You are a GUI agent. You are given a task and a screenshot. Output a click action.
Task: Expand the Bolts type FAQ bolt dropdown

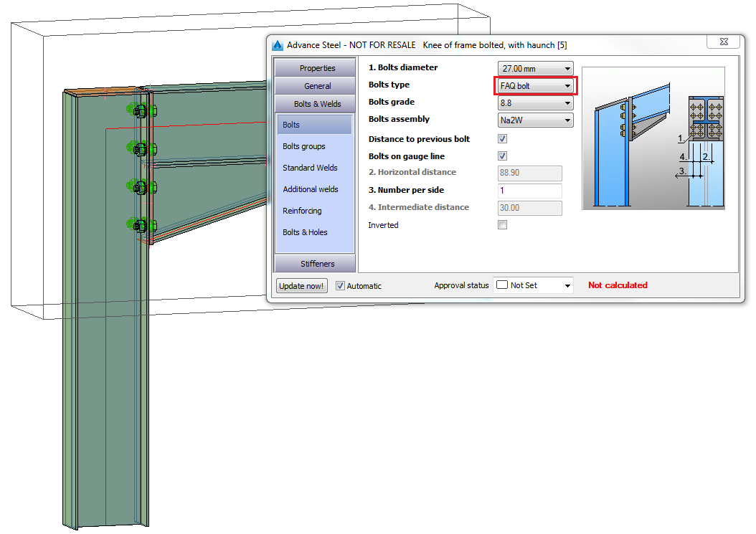[x=535, y=86]
